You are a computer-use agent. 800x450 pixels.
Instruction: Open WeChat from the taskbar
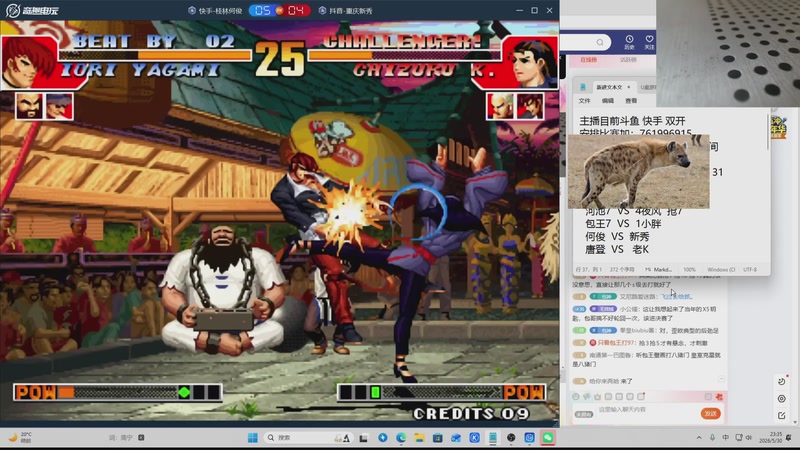coord(548,438)
